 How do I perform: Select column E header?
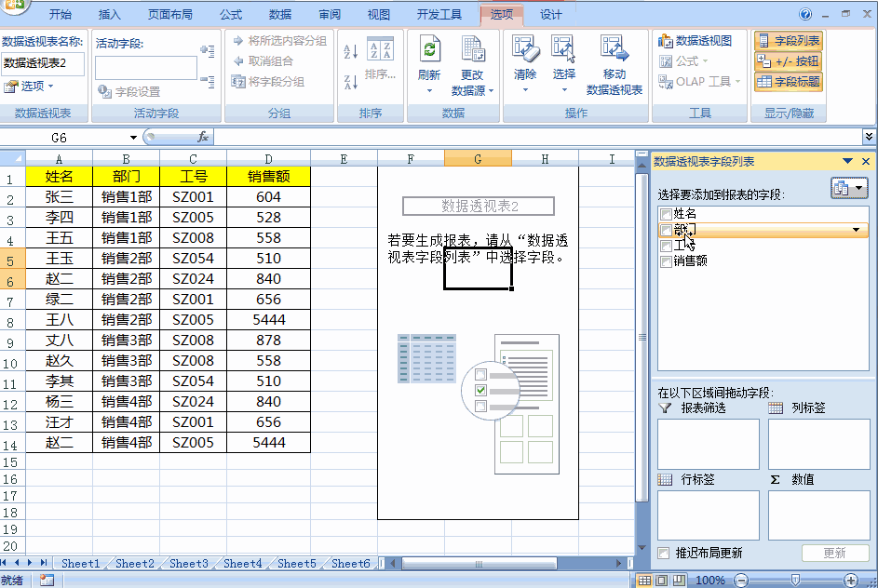tap(344, 159)
